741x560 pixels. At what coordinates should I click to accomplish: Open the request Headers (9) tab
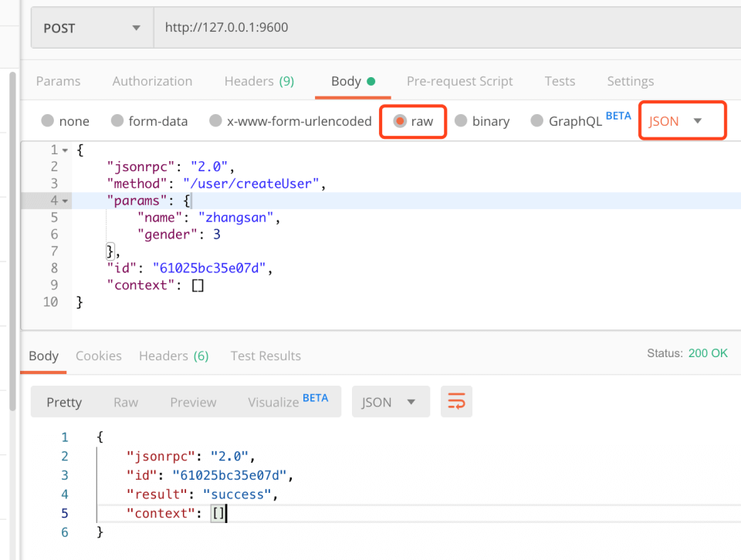pos(259,81)
